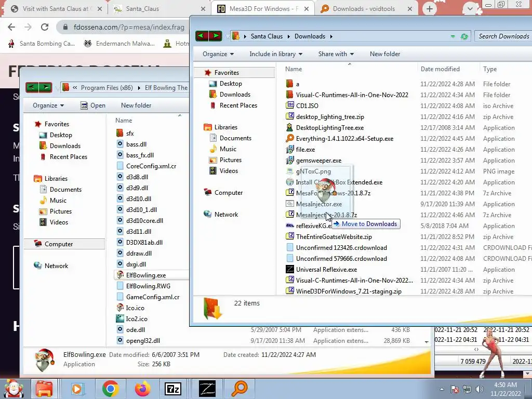Open Organize menu in Downloads window
Image resolution: width=532 pixels, height=399 pixels.
[218, 54]
